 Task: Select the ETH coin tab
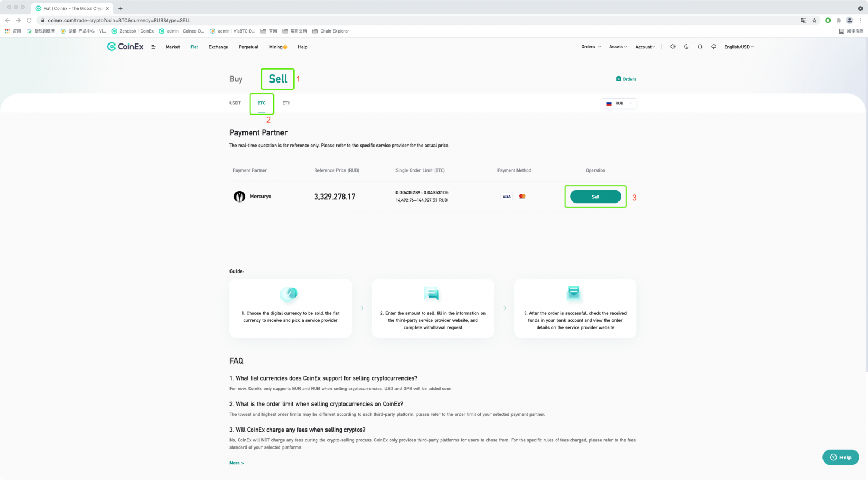pyautogui.click(x=286, y=103)
